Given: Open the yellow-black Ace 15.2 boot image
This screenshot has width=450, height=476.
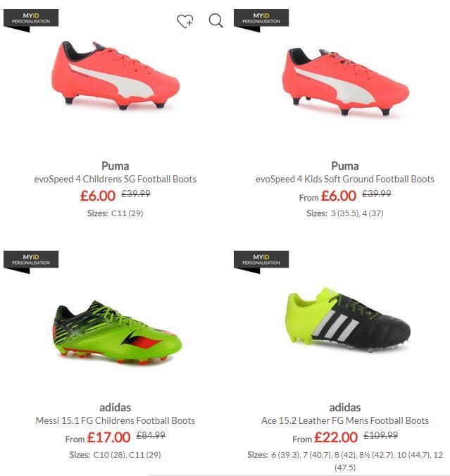Looking at the screenshot, I should coord(348,320).
